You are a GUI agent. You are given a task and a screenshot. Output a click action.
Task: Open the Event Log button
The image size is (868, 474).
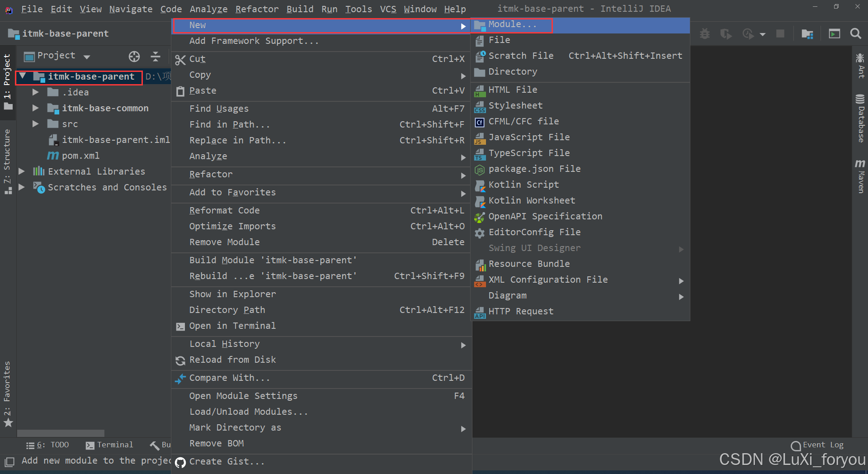click(x=817, y=446)
